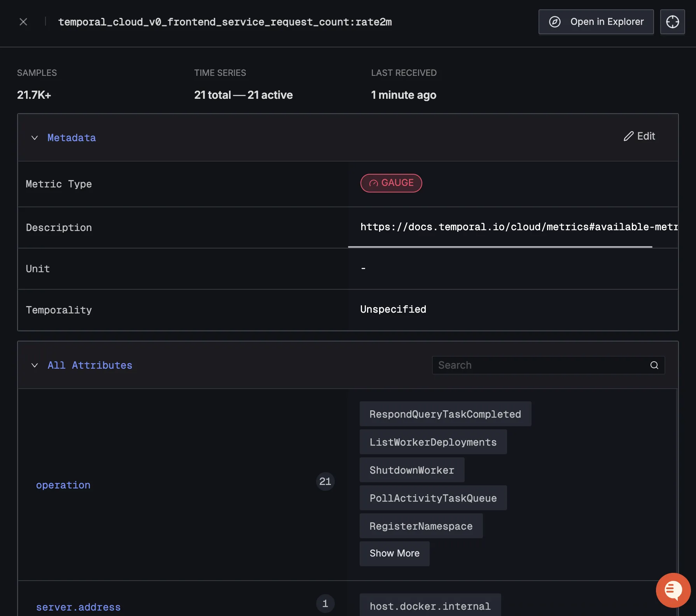
Task: Select the operation attribute name
Action: pos(63,485)
